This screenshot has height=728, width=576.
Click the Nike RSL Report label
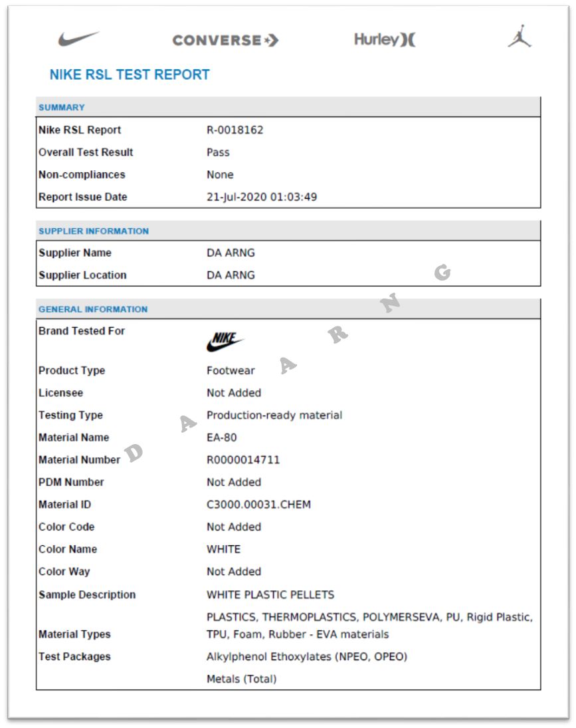[x=80, y=130]
